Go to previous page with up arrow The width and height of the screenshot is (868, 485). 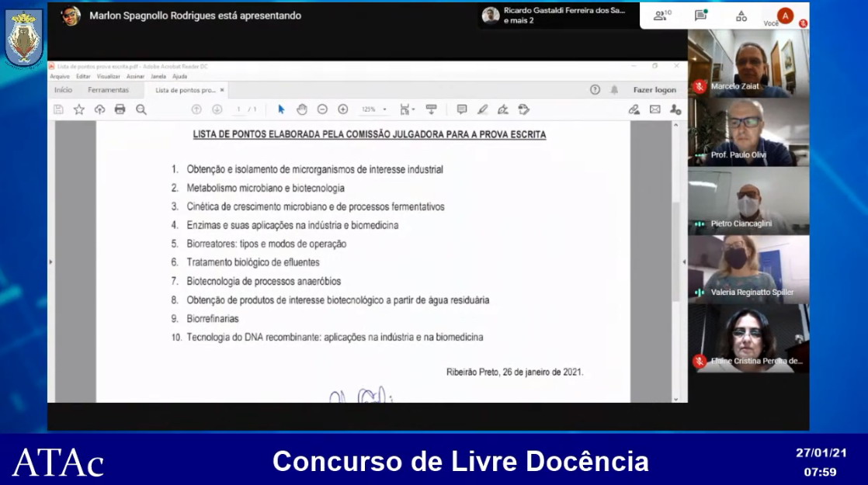[196, 109]
